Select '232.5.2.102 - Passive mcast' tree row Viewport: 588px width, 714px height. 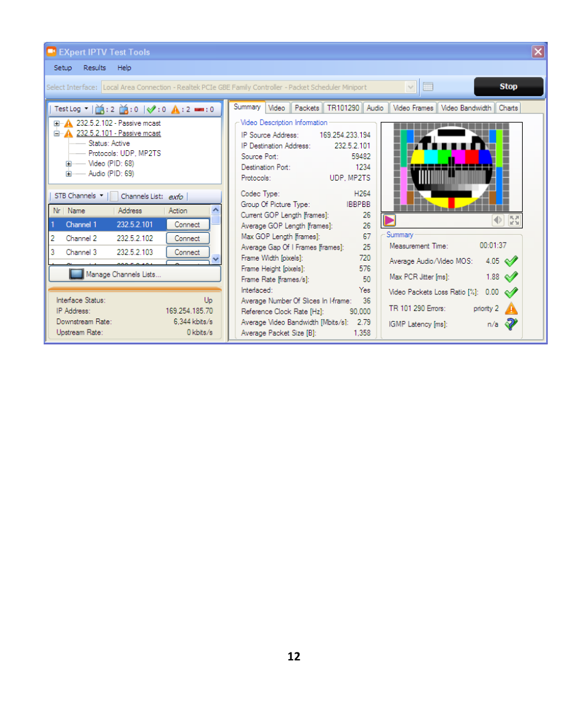tap(118, 123)
